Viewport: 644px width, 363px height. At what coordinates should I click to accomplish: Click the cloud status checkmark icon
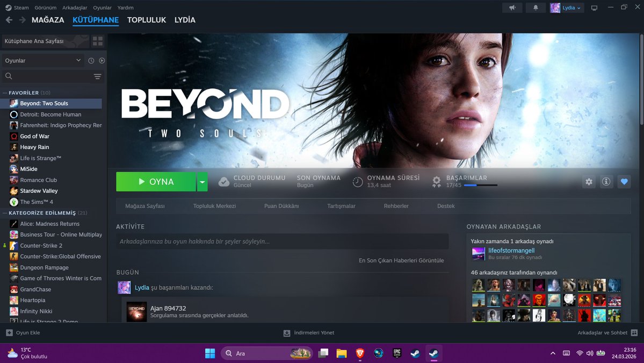pyautogui.click(x=224, y=182)
